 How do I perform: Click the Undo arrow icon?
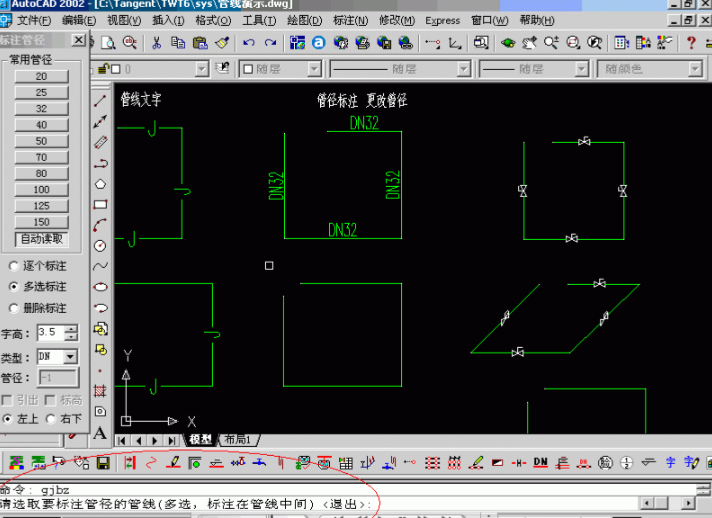point(247,43)
